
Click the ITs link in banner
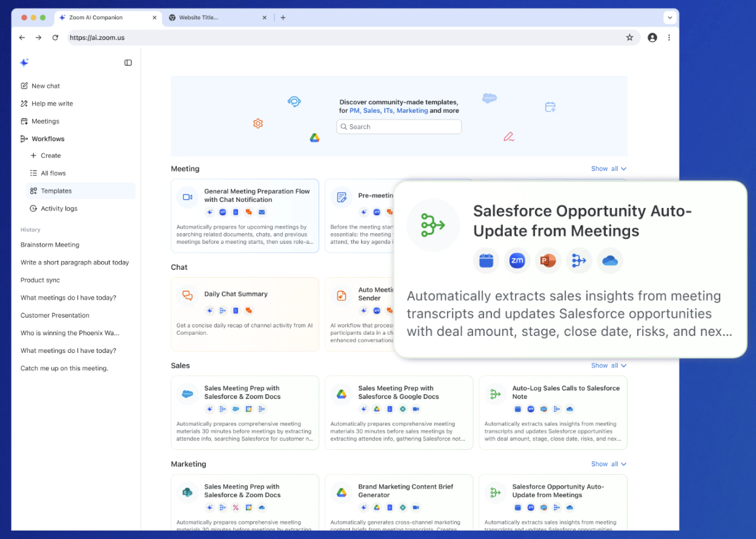click(x=389, y=111)
